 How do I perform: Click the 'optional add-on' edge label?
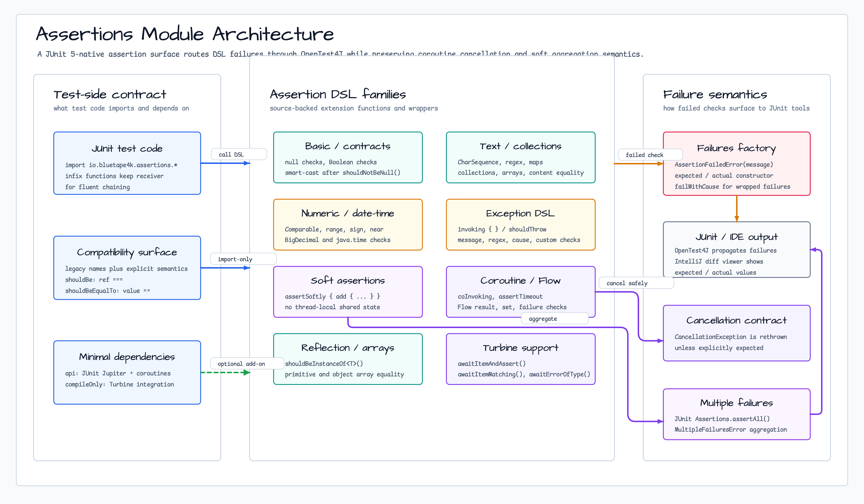click(x=247, y=363)
